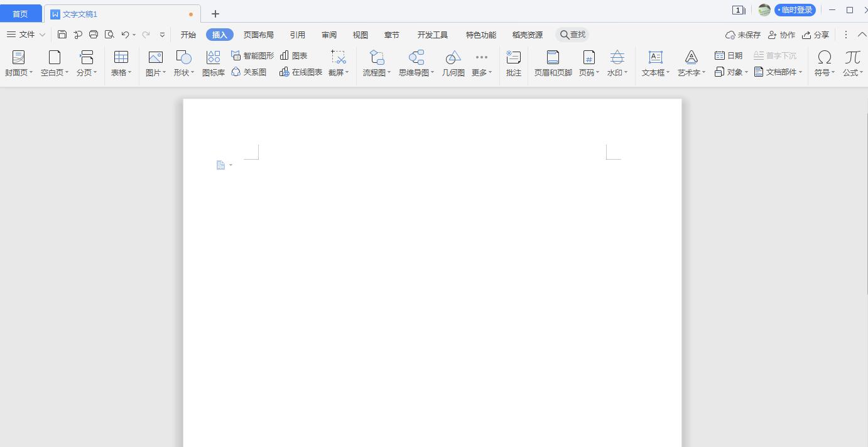Open the 审阅 review tab
Viewport: 868px width, 447px height.
pyautogui.click(x=329, y=35)
